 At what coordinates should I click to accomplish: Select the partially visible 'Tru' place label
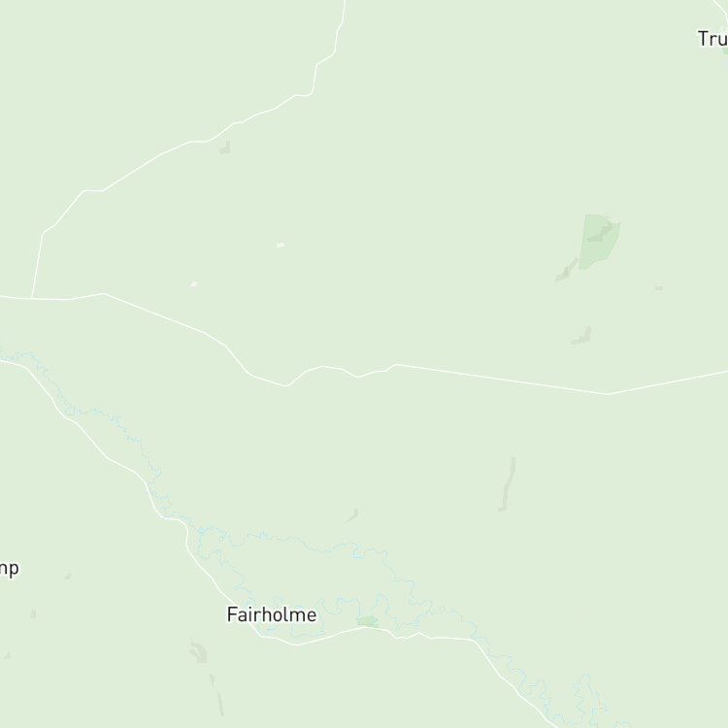tap(712, 39)
